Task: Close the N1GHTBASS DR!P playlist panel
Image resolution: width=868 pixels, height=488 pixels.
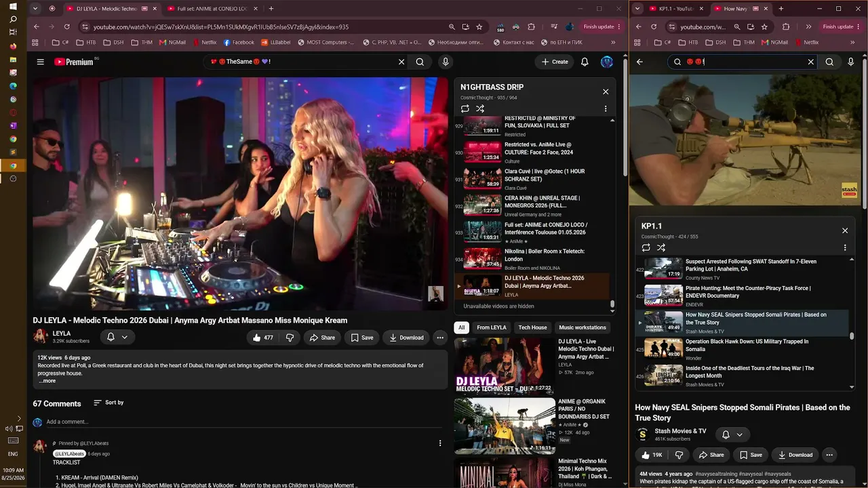Action: (x=606, y=91)
